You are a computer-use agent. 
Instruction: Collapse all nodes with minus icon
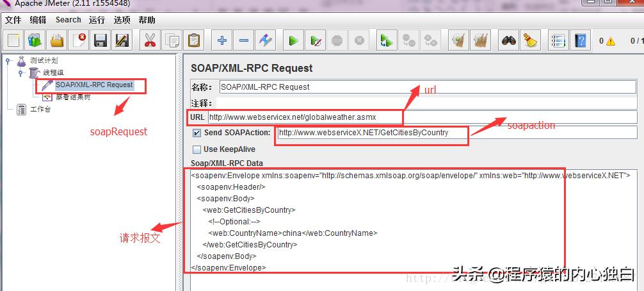pos(243,40)
